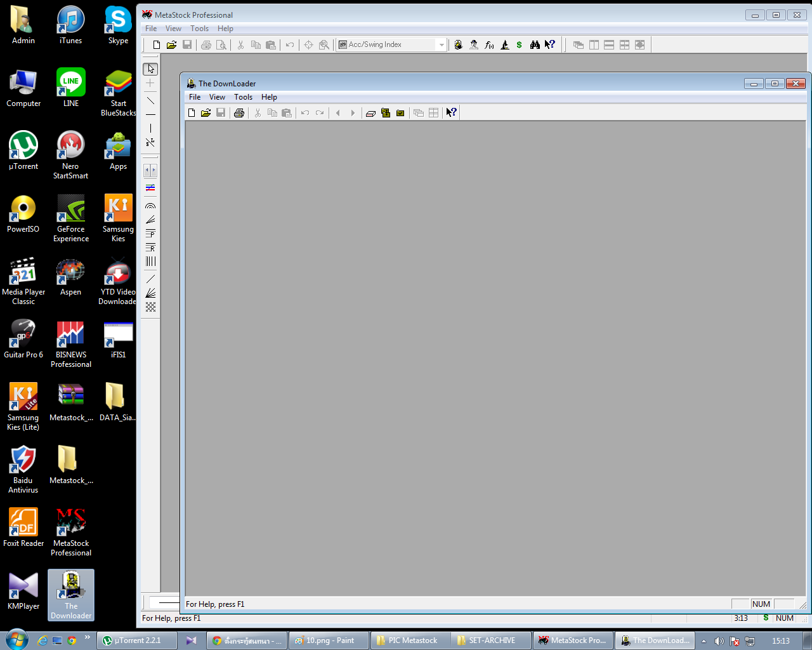The width and height of the screenshot is (812, 650).
Task: Open View menu in The DownLoader
Action: click(x=217, y=97)
